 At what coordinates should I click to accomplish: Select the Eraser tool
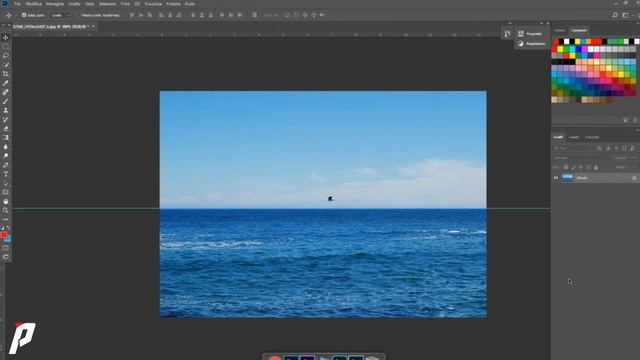pyautogui.click(x=5, y=129)
